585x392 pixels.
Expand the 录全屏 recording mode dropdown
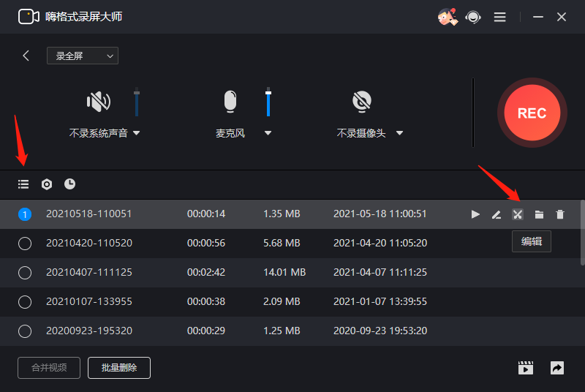tap(83, 56)
